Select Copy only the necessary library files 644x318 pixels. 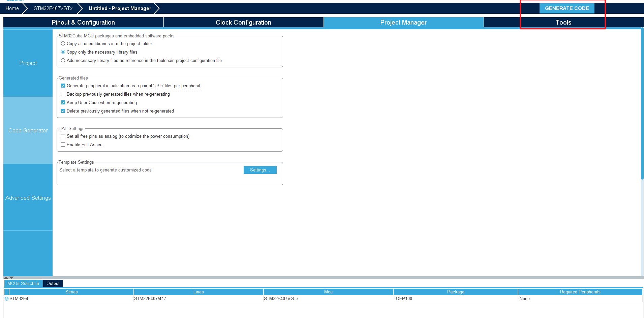point(63,52)
